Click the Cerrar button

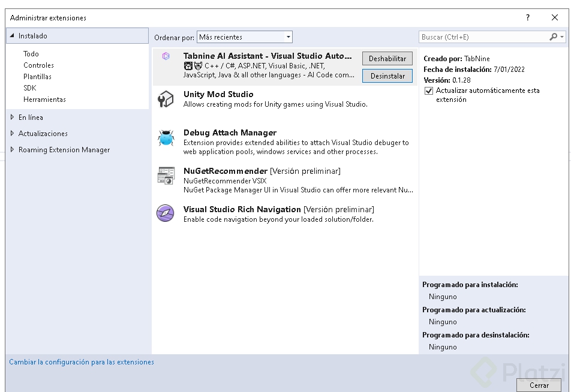click(539, 385)
